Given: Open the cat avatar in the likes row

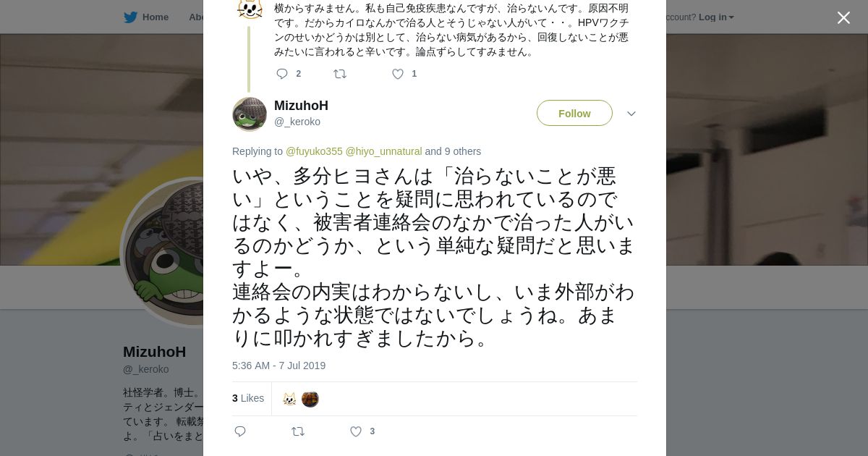Looking at the screenshot, I should 289,399.
